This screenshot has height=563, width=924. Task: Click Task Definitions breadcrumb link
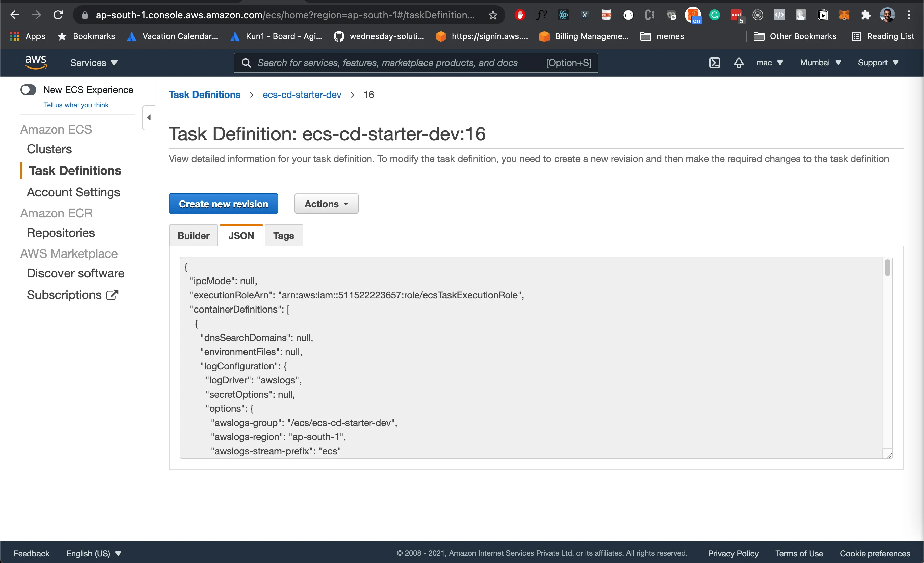tap(204, 95)
